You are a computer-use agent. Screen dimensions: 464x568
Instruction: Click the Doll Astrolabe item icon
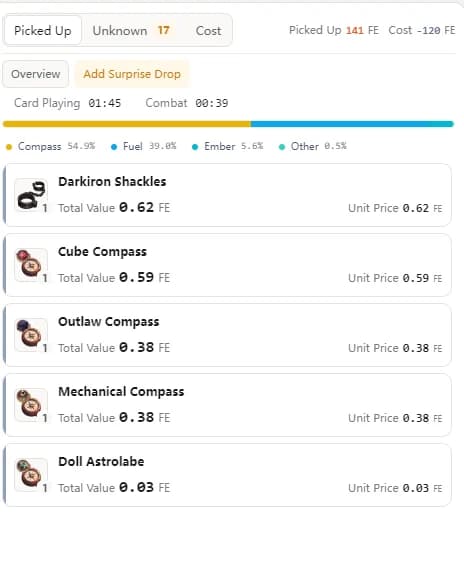point(31,475)
